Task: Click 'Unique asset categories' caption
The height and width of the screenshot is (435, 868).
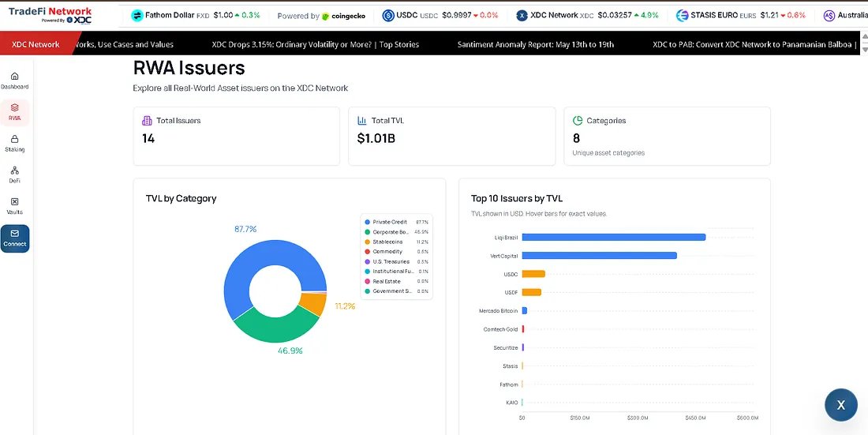Action: coord(608,153)
